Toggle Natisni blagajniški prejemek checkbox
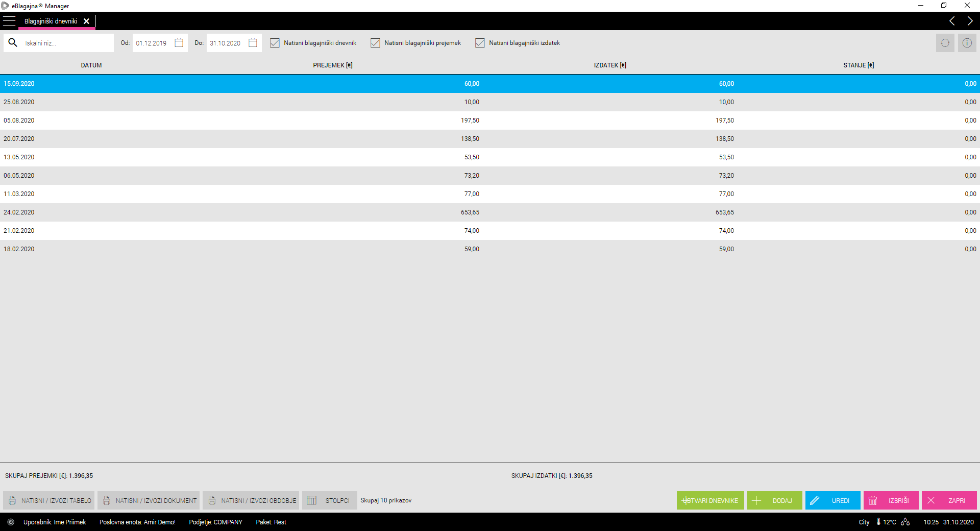Viewport: 980px width, 531px height. pyautogui.click(x=375, y=43)
